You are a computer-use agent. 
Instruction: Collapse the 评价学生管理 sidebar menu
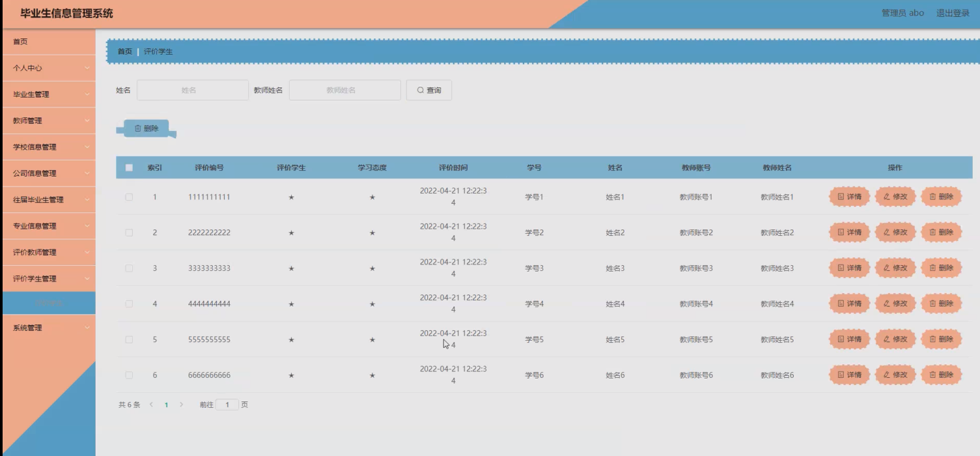49,279
